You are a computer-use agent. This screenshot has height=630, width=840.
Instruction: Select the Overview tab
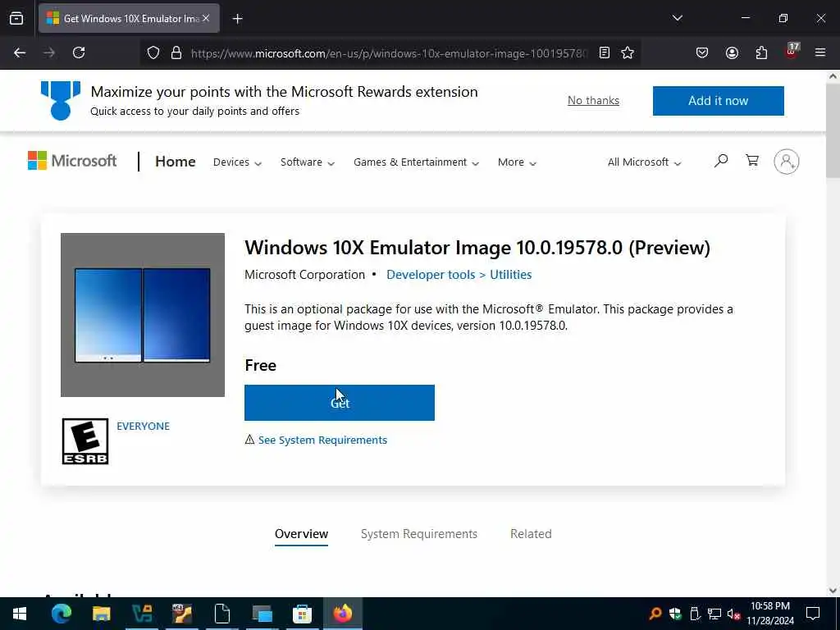301,534
